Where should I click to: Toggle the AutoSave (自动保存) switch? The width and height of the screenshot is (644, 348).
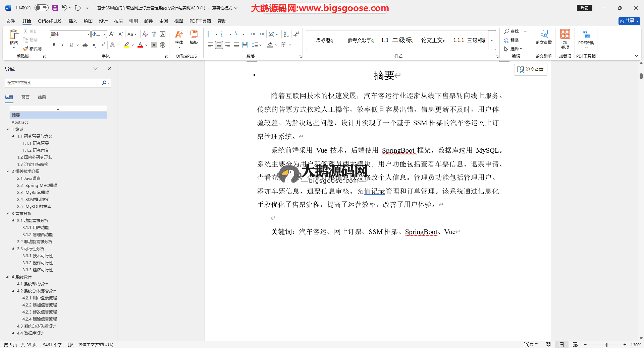click(41, 8)
